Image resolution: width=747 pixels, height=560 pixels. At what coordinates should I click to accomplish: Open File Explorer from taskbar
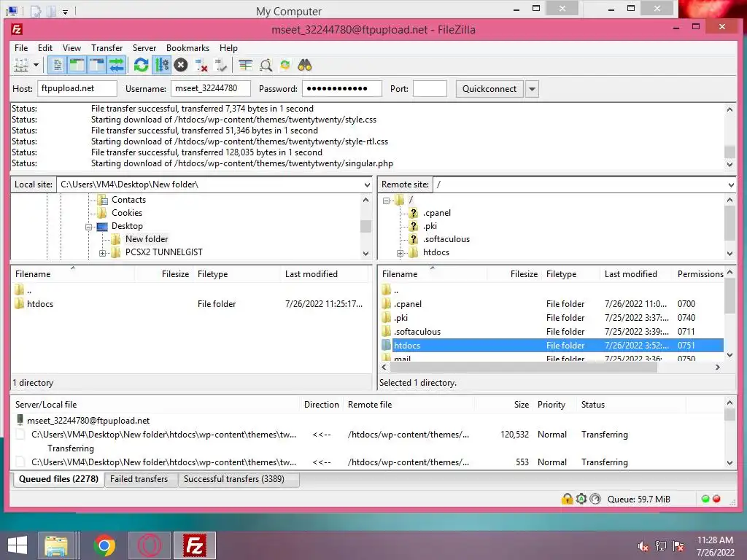pyautogui.click(x=56, y=545)
